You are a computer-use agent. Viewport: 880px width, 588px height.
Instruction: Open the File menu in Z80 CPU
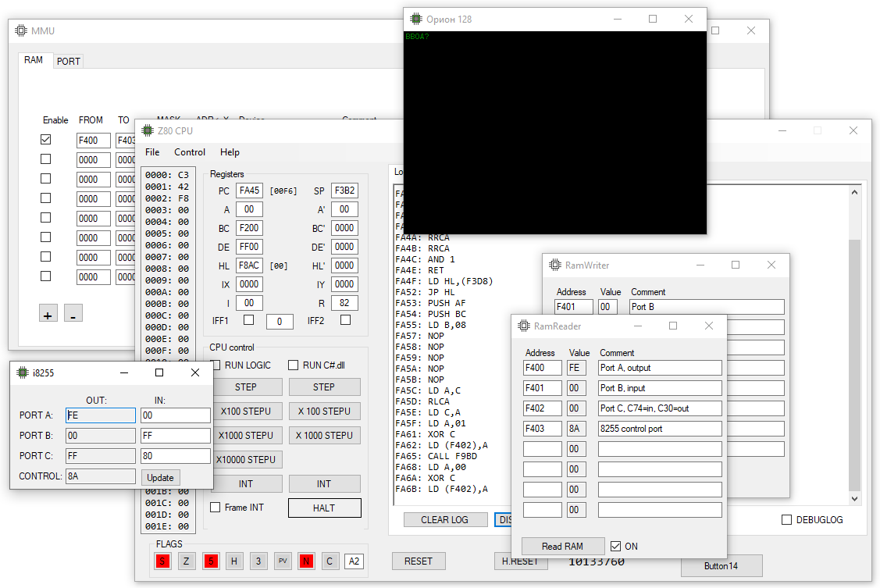click(152, 152)
